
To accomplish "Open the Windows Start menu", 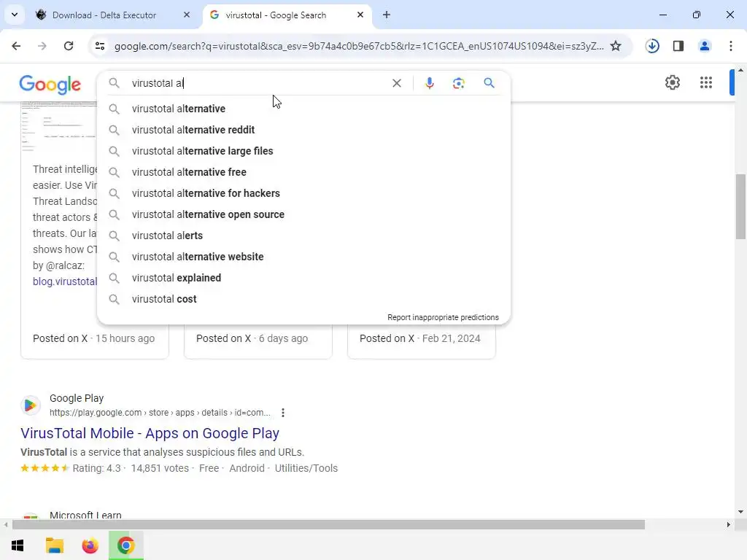I will [x=18, y=545].
